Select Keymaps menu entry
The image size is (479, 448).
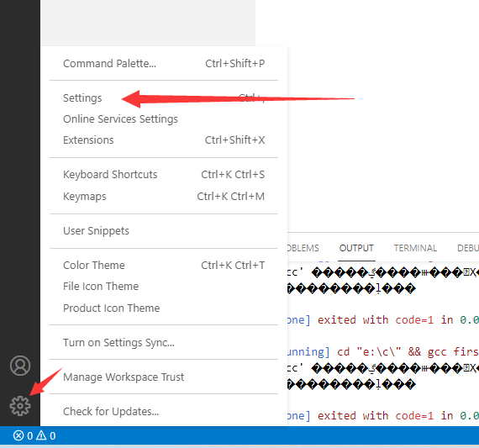click(164, 196)
